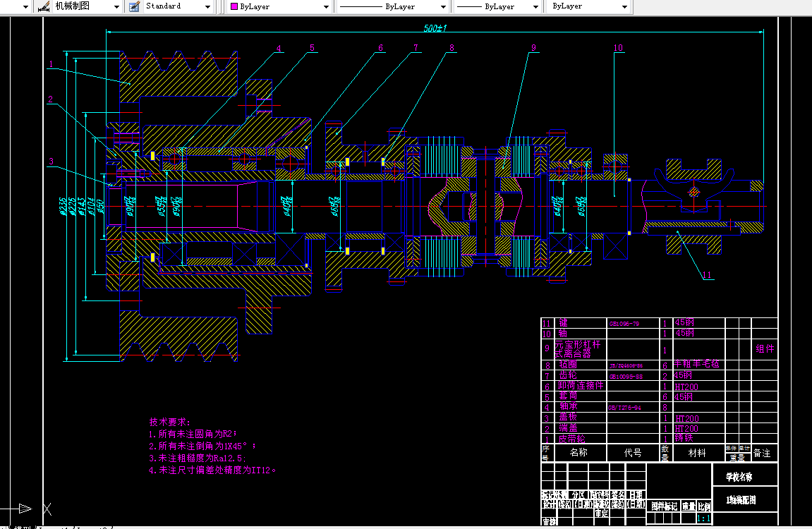Select part callout number 8 above the assembly
Viewport: 812px width, 529px height.
click(452, 48)
